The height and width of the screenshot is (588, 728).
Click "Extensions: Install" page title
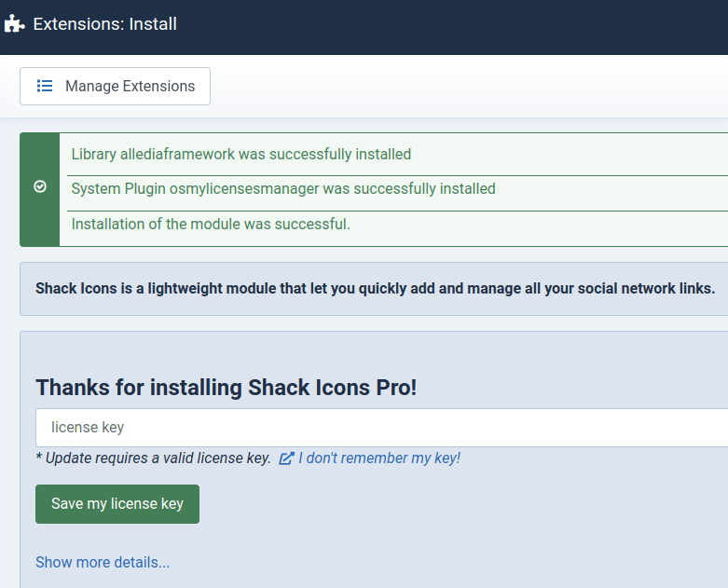pos(105,23)
